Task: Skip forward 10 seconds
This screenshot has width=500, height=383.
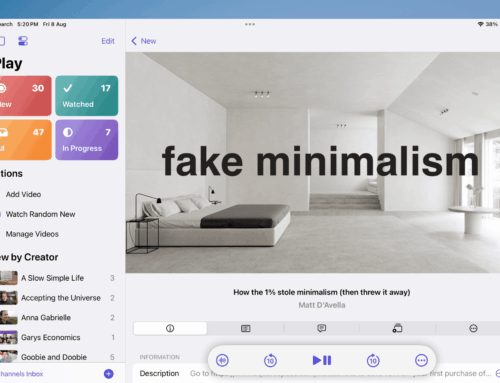Action: click(373, 360)
